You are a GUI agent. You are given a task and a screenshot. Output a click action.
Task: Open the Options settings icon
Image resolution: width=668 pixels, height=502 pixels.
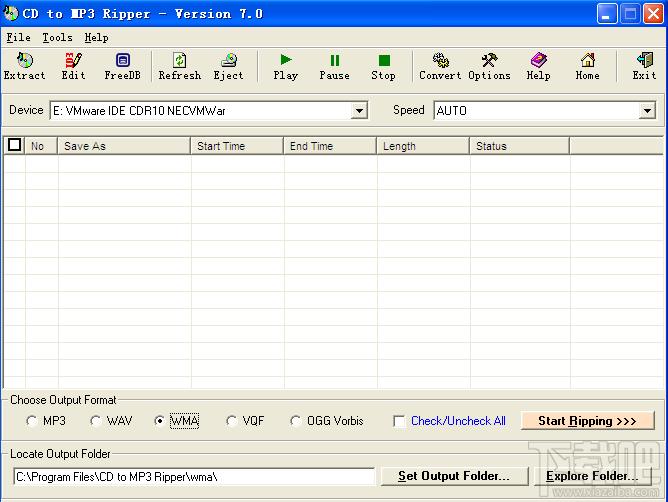[489, 66]
